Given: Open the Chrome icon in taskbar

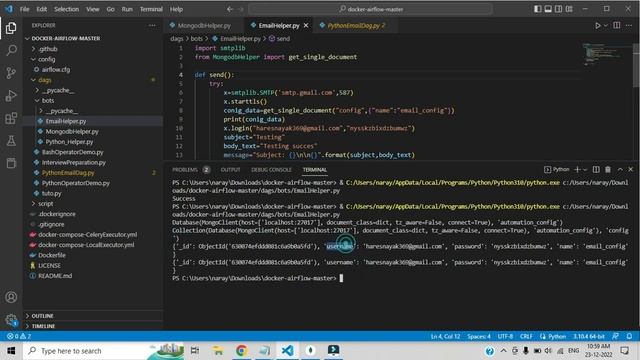Looking at the screenshot, I should 241,351.
